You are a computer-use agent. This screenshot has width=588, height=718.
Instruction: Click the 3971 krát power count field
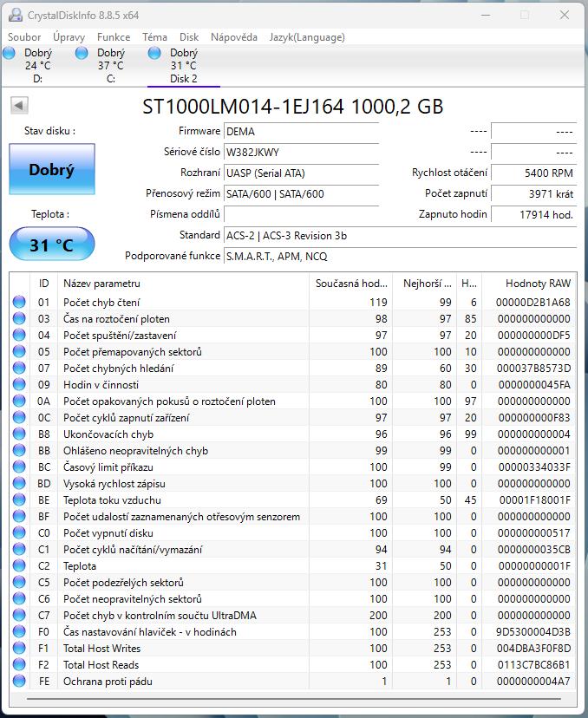coord(533,193)
